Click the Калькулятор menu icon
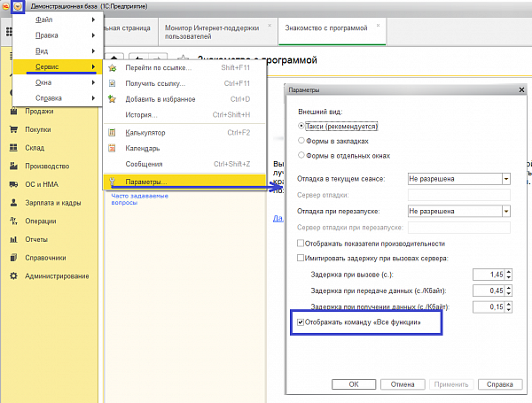 tap(112, 133)
